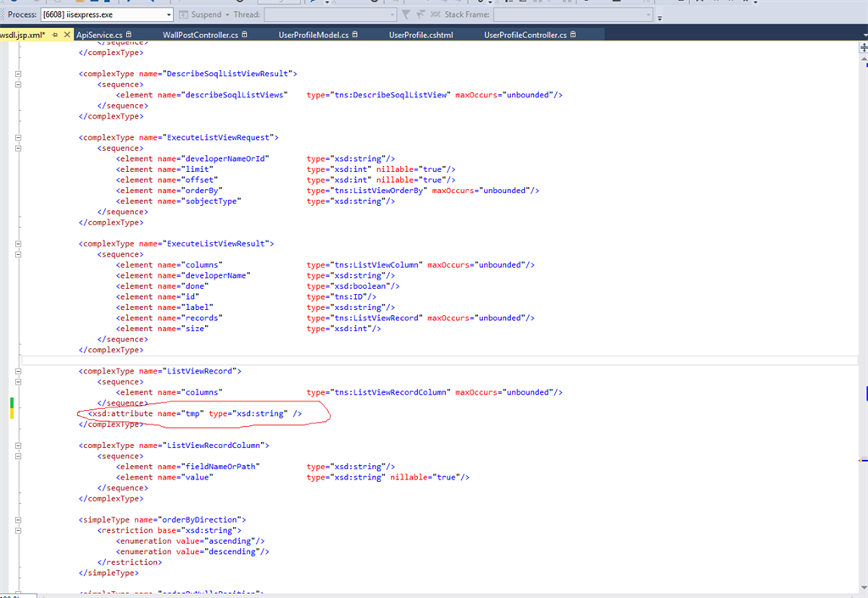The width and height of the screenshot is (868, 598).
Task: Click "tns:ListViewRecordColumn" type value
Action: click(391, 393)
